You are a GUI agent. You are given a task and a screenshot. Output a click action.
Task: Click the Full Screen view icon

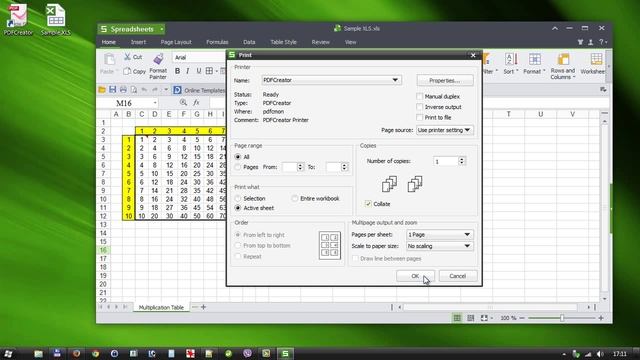tap(484, 318)
